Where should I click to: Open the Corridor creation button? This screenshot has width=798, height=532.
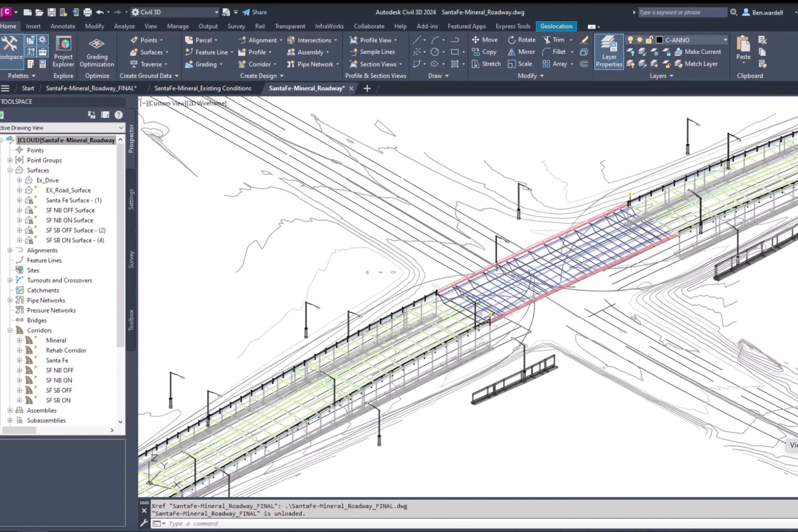pos(257,64)
